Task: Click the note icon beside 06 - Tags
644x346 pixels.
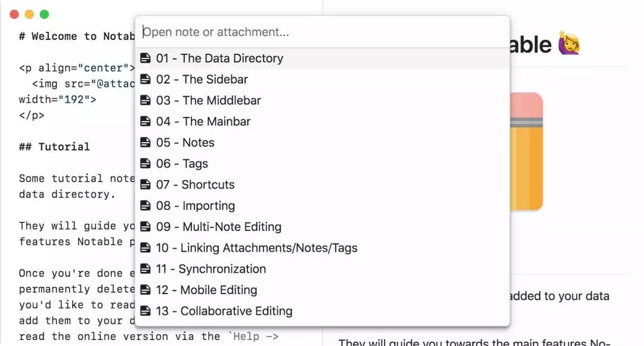Action: tap(145, 163)
